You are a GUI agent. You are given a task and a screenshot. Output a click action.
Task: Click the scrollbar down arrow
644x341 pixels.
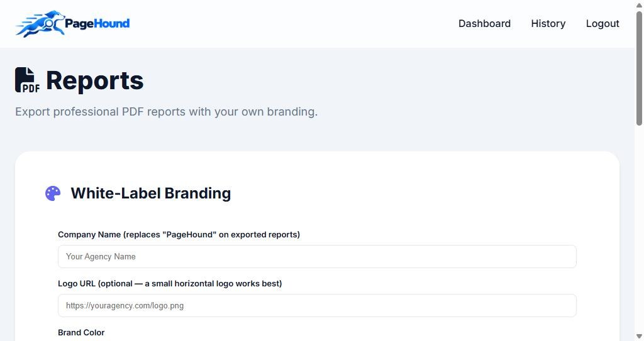pyautogui.click(x=639, y=337)
